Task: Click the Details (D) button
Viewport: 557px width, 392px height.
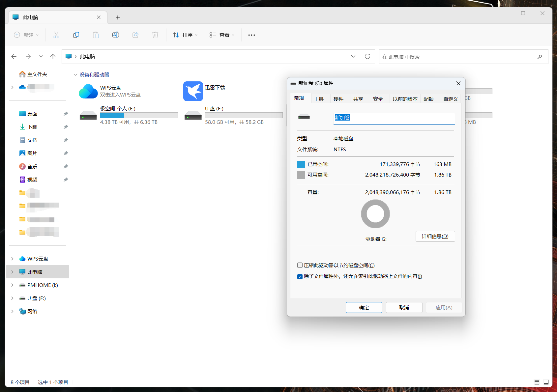Action: [x=435, y=237]
